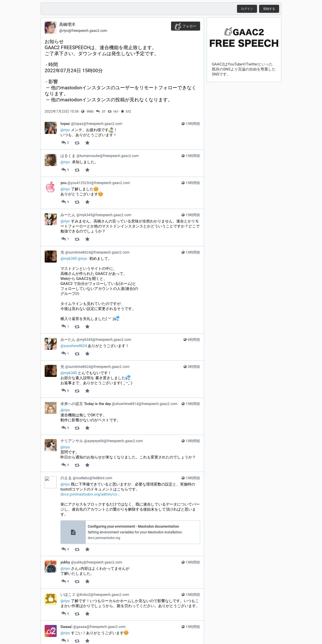Open the Configuring your environment preview card
Screen dimensions: 322x644
click(x=130, y=532)
